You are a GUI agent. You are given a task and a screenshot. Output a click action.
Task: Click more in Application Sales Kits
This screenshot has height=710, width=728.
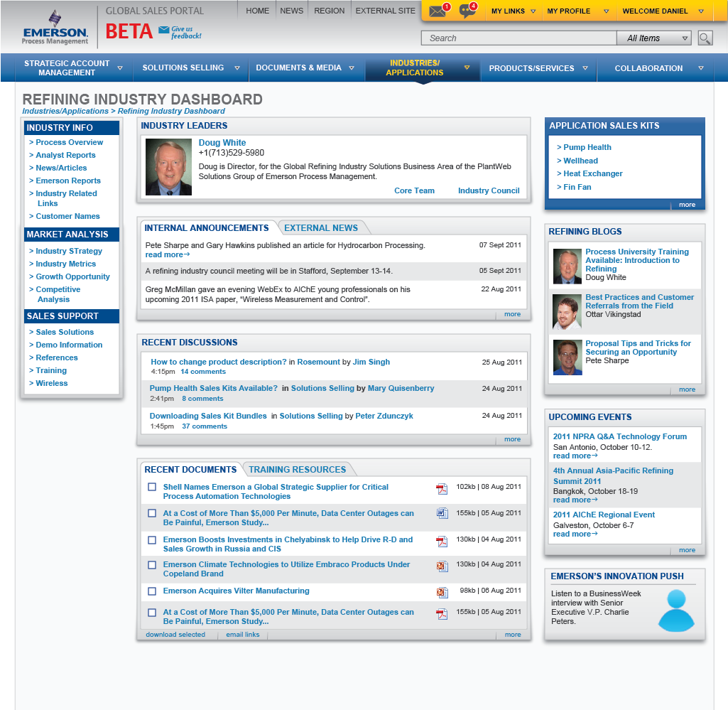point(687,205)
